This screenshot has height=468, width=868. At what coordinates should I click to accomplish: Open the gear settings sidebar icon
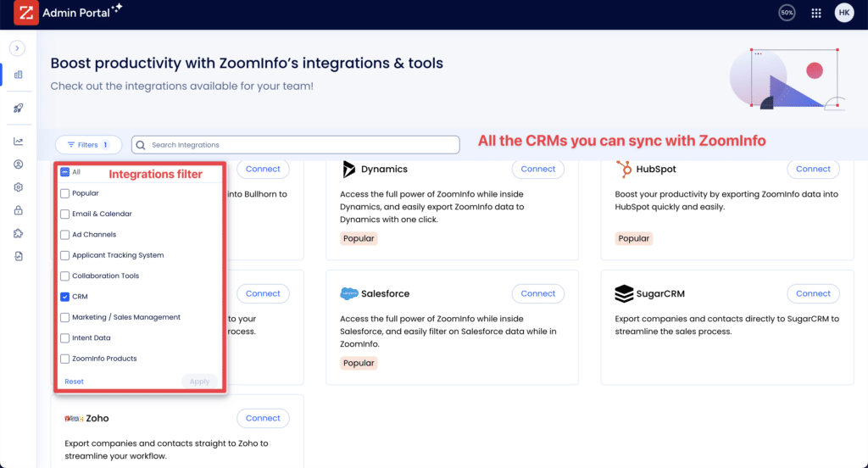click(19, 187)
